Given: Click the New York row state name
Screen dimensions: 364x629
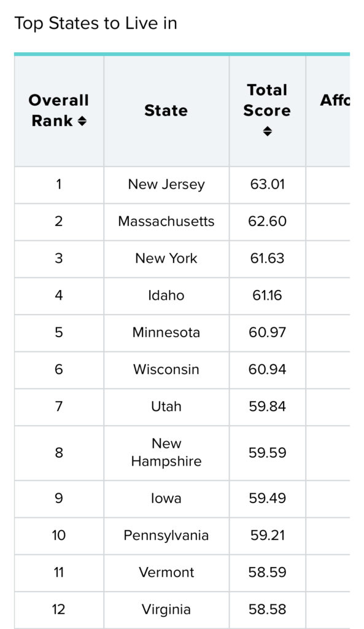Looking at the screenshot, I should [x=166, y=259].
